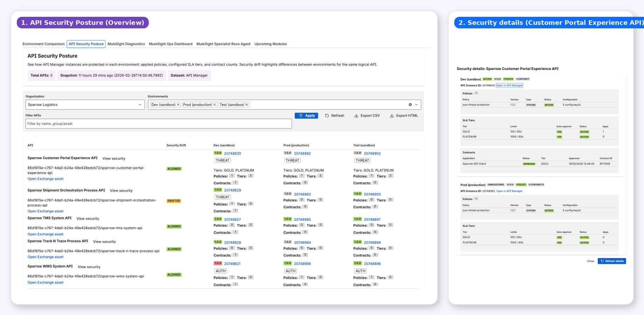Open the MuleSight Specialist Rovo Agent tab

click(223, 44)
